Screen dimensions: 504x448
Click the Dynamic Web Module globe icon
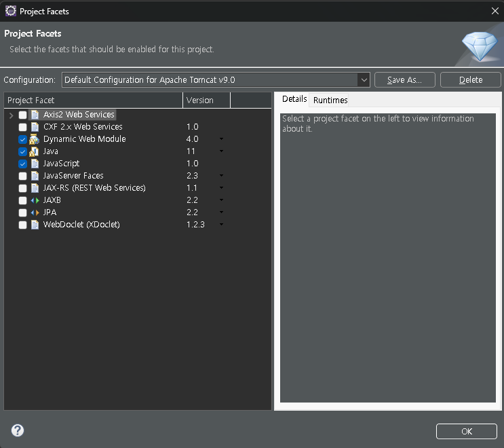click(34, 139)
